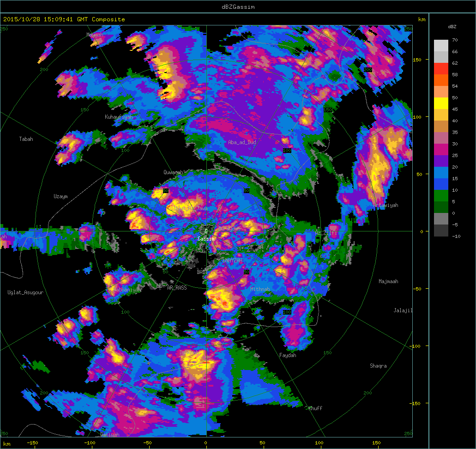
Task: Click the Uglat_Asugour location label
Action: (25, 292)
